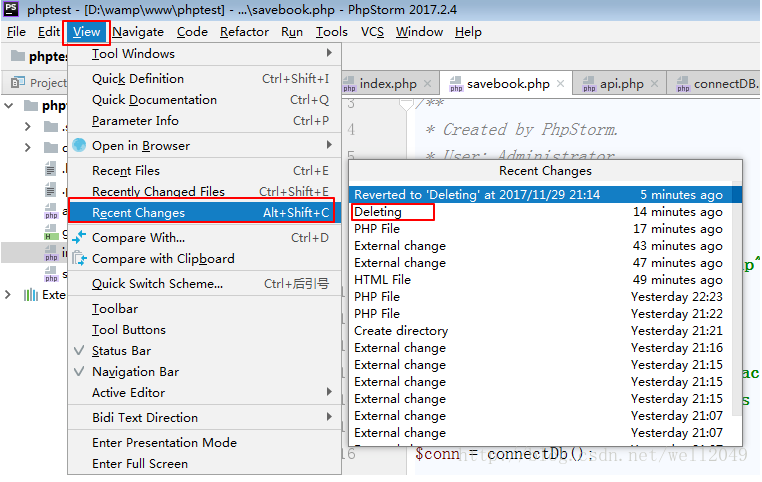Screen dimensions: 762x482
Task: Click the connectDB tab file icon
Action: point(683,84)
